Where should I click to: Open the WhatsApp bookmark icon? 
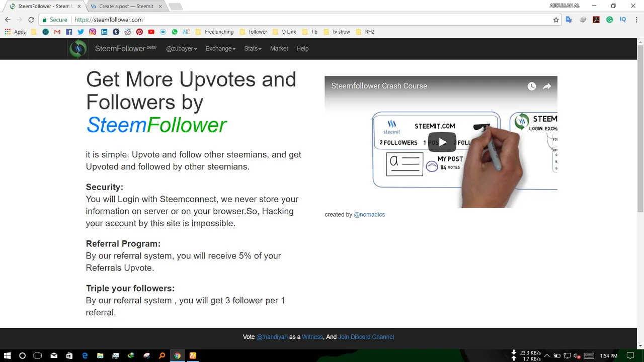(x=175, y=32)
